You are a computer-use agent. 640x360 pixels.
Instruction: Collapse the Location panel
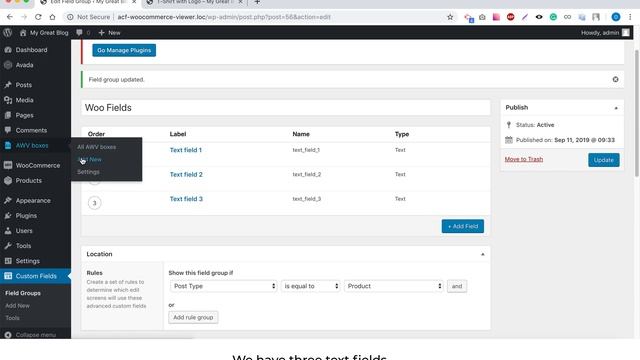click(482, 254)
